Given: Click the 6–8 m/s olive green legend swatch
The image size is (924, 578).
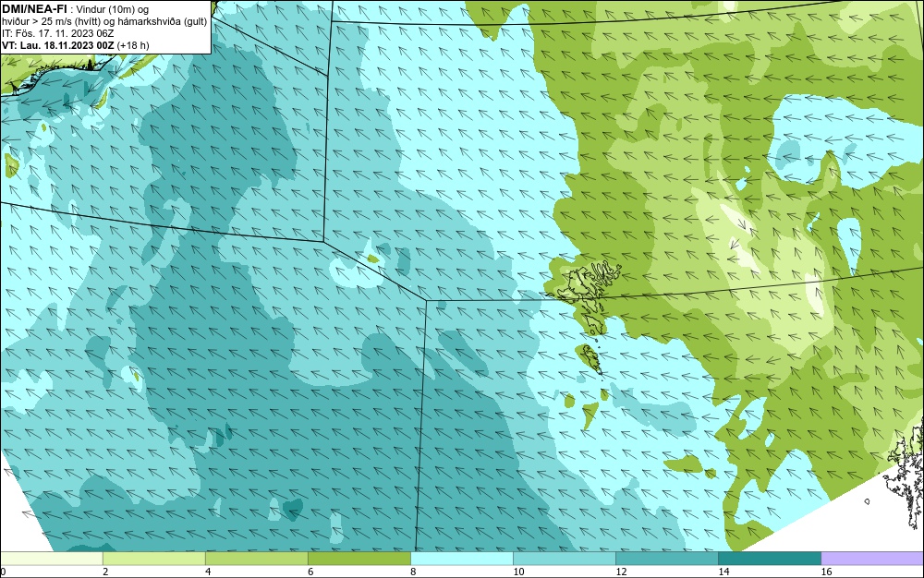Looking at the screenshot, I should pos(359,559).
